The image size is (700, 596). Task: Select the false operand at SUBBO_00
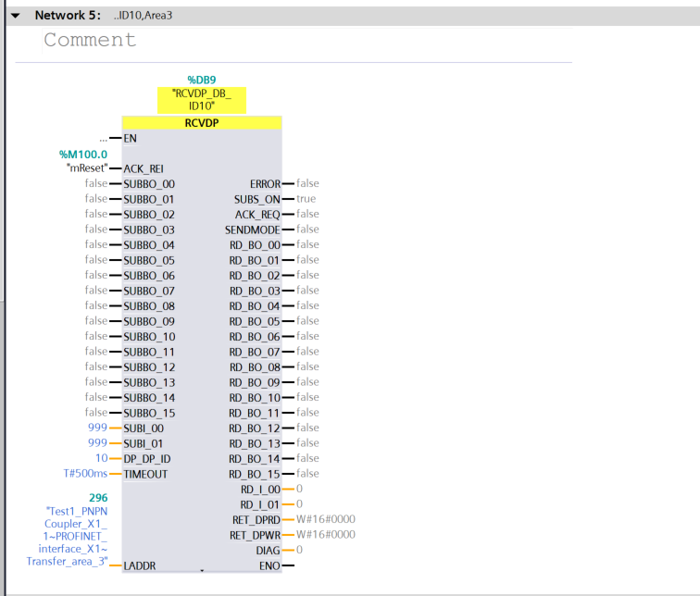click(96, 183)
